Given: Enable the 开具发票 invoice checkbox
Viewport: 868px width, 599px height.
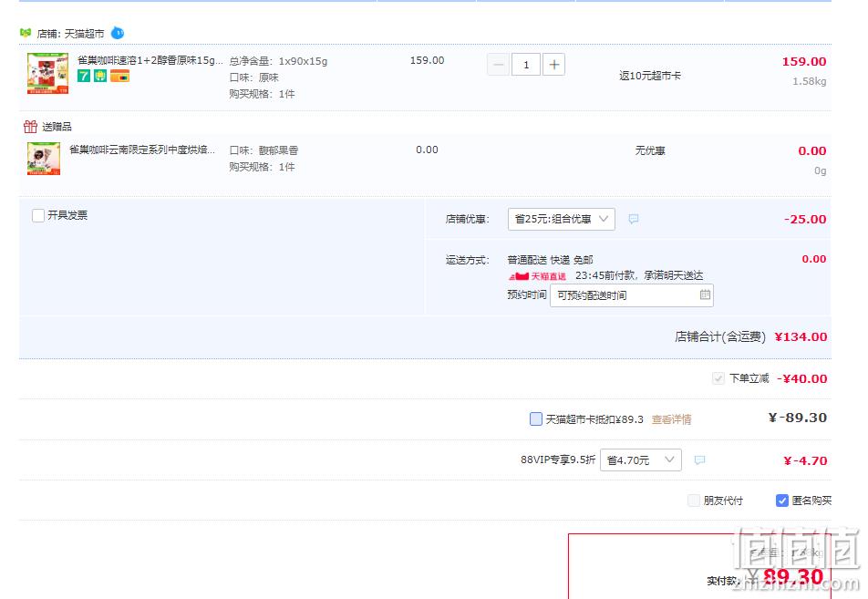Looking at the screenshot, I should point(38,215).
